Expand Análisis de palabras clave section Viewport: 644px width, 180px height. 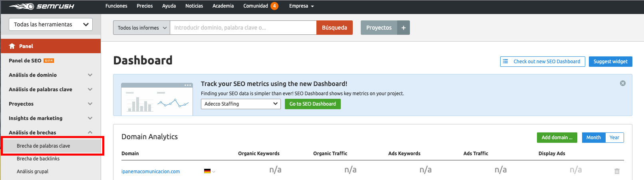(x=50, y=89)
